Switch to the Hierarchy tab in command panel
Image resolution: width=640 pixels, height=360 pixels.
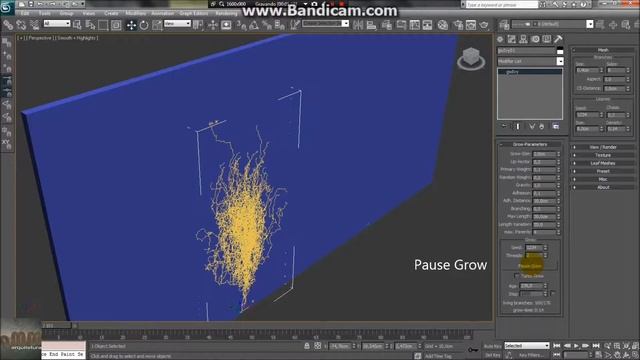click(523, 39)
